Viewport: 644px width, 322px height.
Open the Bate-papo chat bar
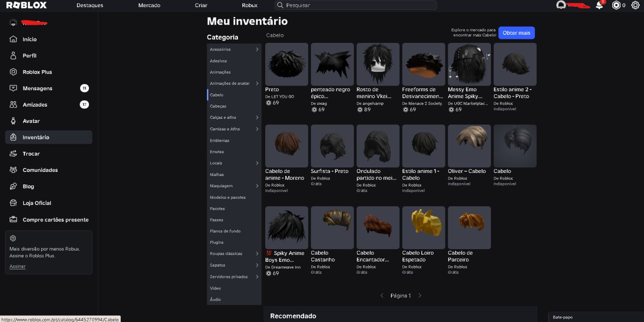pyautogui.click(x=596, y=317)
